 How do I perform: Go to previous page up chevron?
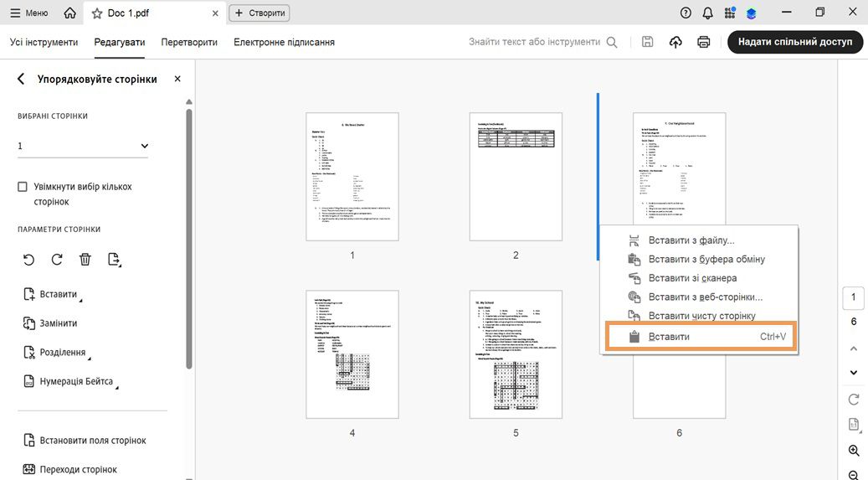[854, 348]
